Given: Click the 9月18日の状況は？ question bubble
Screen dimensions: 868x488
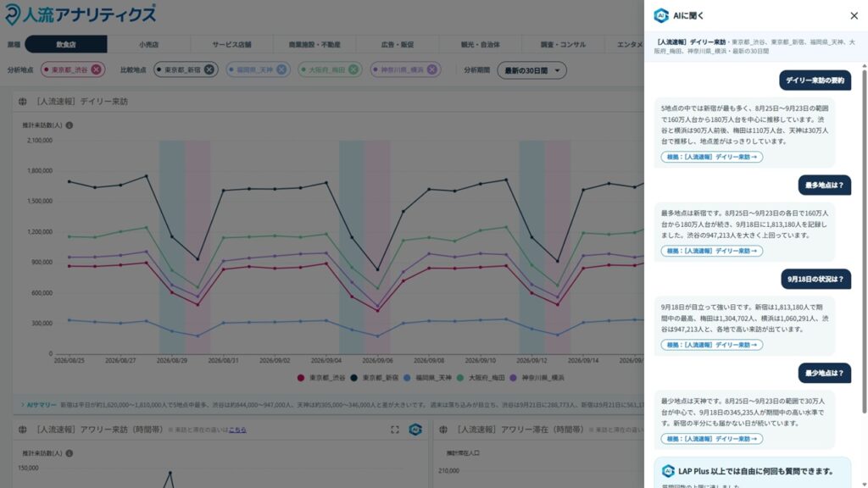Looking at the screenshot, I should click(x=815, y=280).
